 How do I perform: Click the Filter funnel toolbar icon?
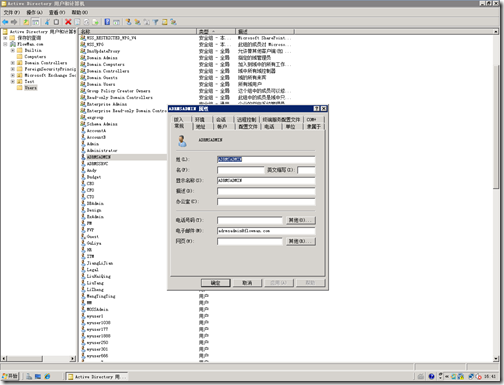pyautogui.click(x=156, y=22)
